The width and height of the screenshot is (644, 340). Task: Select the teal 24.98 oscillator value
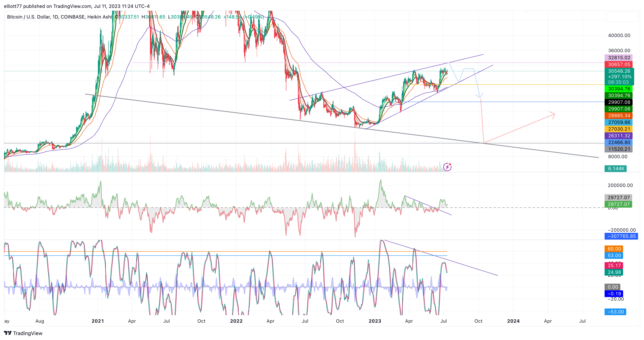click(614, 272)
